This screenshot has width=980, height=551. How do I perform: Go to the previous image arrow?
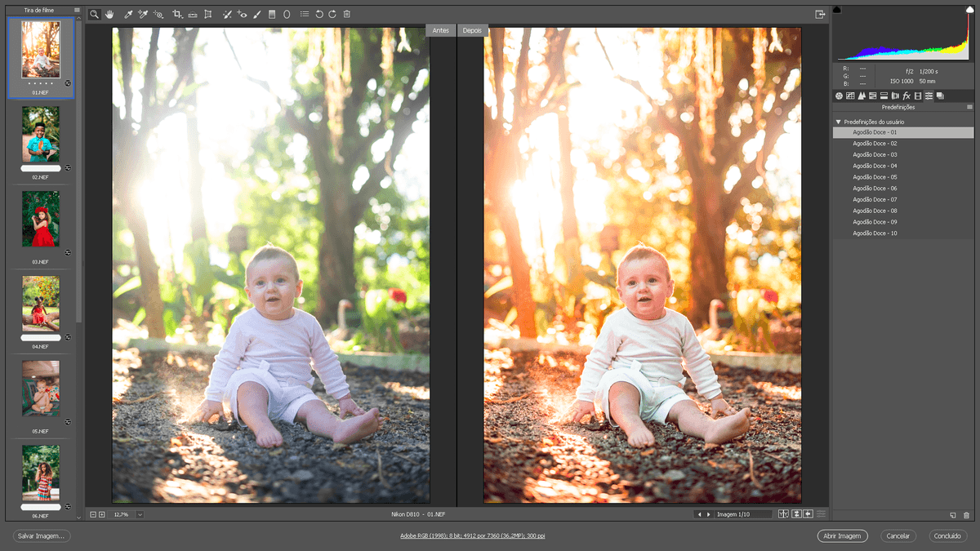pos(698,514)
